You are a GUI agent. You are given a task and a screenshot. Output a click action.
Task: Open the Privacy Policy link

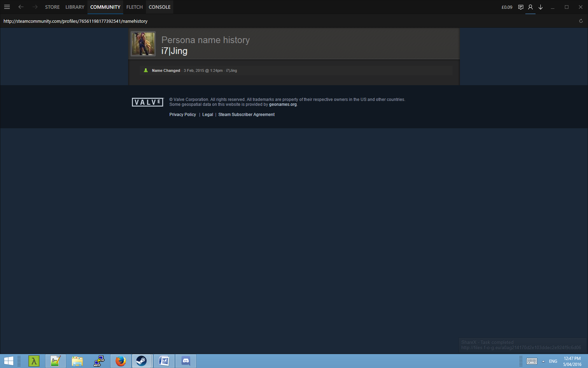pyautogui.click(x=182, y=115)
